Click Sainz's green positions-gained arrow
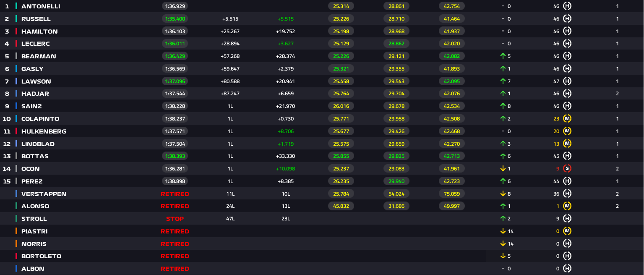The height and width of the screenshot is (275, 644). pyautogui.click(x=503, y=106)
